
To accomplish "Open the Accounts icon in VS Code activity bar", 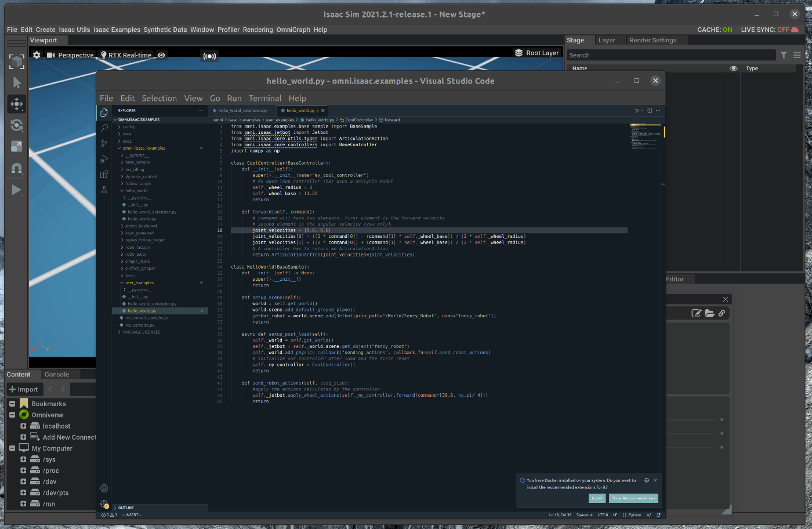I will 104,488.
